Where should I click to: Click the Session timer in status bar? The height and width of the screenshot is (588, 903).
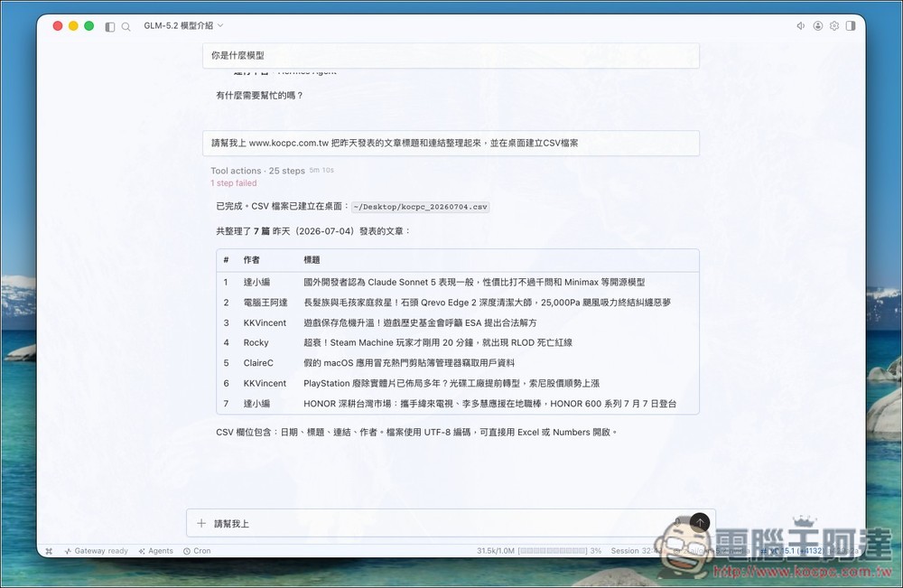coord(637,551)
